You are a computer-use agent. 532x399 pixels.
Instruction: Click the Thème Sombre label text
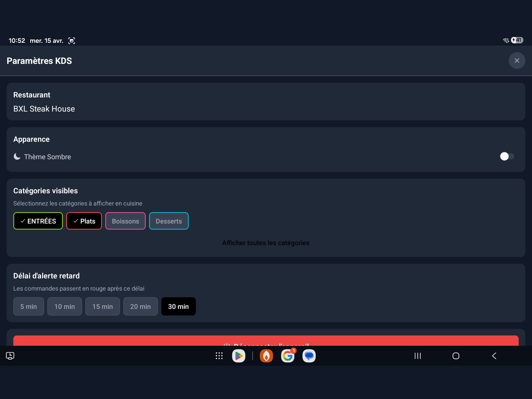47,157
